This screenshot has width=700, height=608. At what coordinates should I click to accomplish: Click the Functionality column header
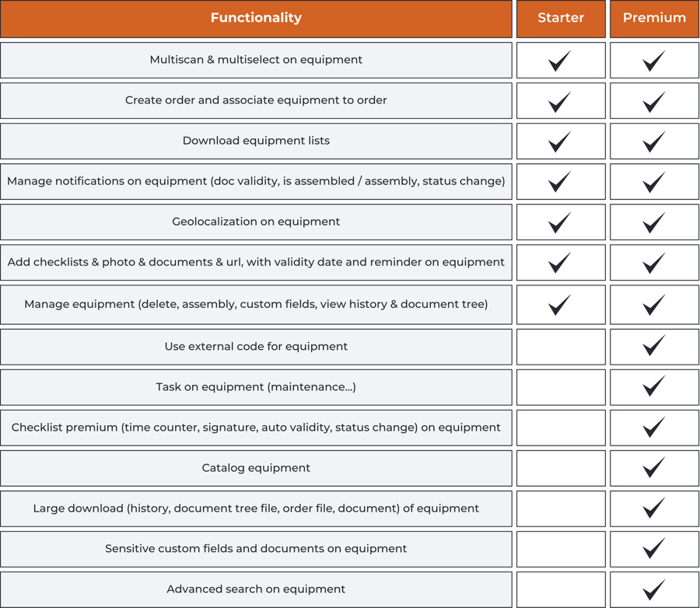coord(256,18)
